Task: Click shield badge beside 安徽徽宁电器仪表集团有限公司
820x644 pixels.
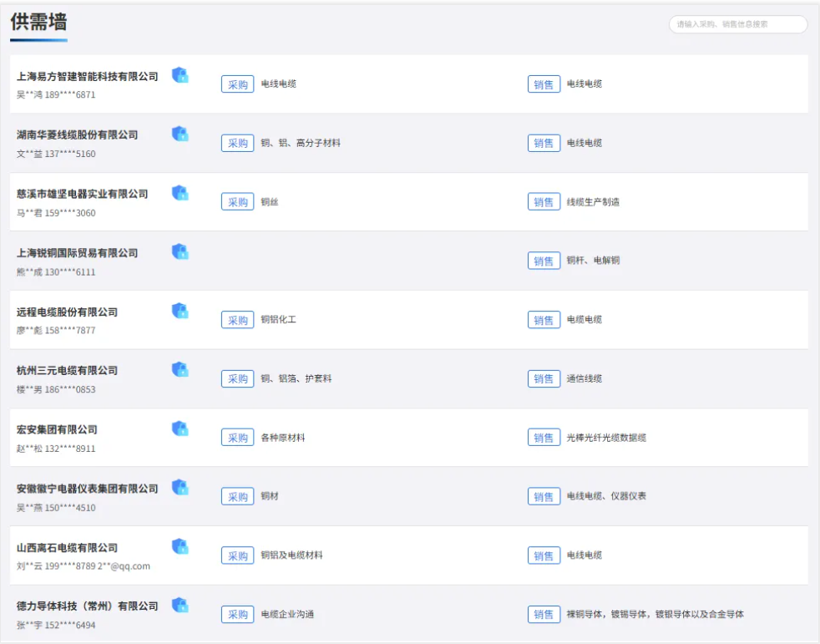Action: pyautogui.click(x=180, y=488)
